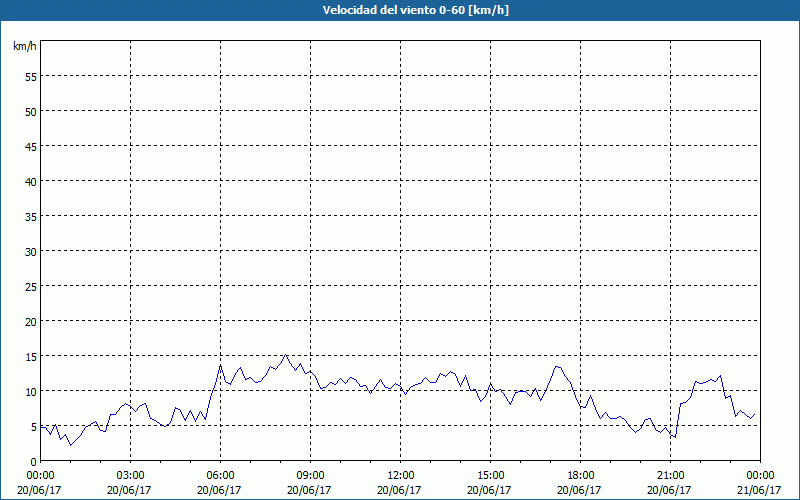Click the '50' value on the speed axis
The width and height of the screenshot is (800, 500).
pyautogui.click(x=31, y=112)
